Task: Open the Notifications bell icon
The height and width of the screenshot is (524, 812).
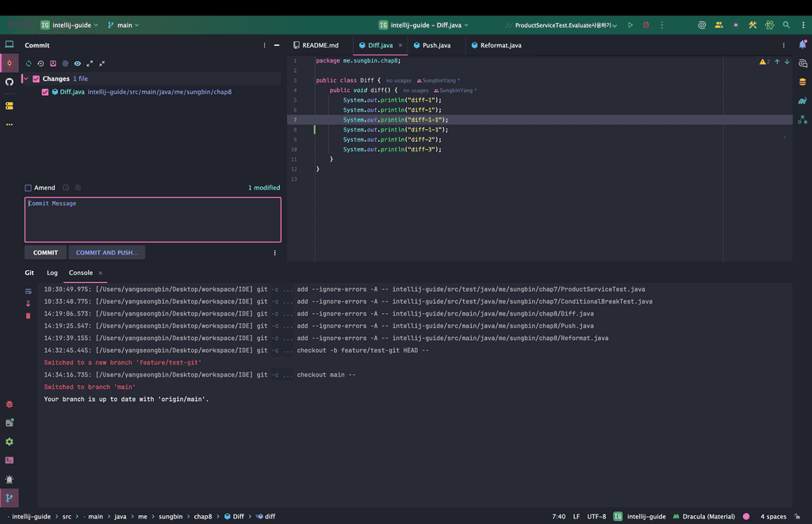Action: [x=802, y=45]
